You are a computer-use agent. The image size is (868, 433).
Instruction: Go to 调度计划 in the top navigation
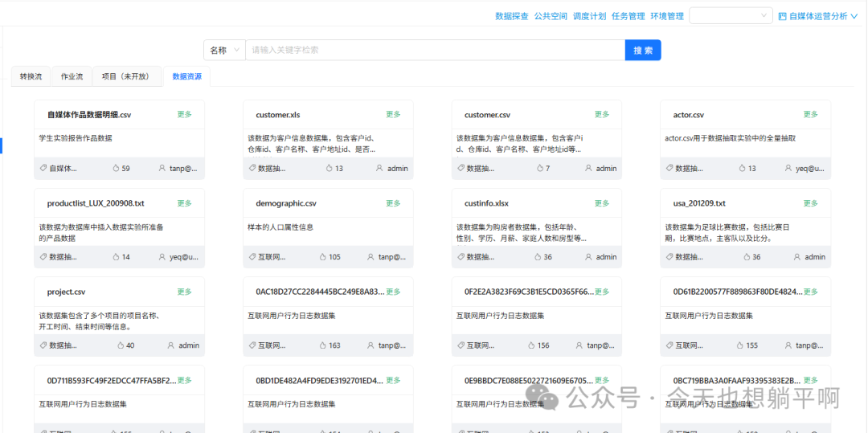[589, 16]
